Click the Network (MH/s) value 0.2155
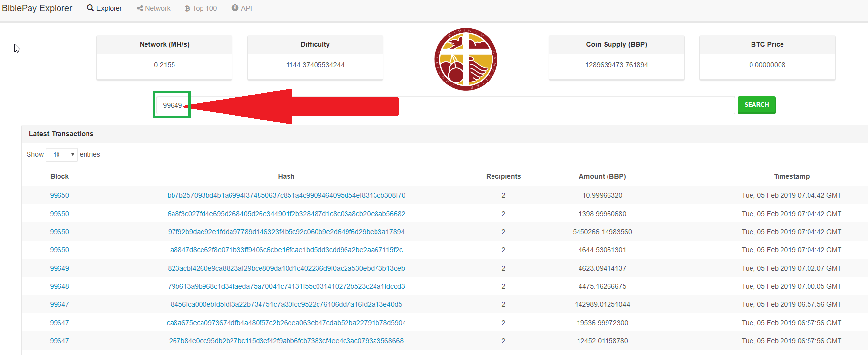Viewport: 868px width, 355px height. click(164, 65)
